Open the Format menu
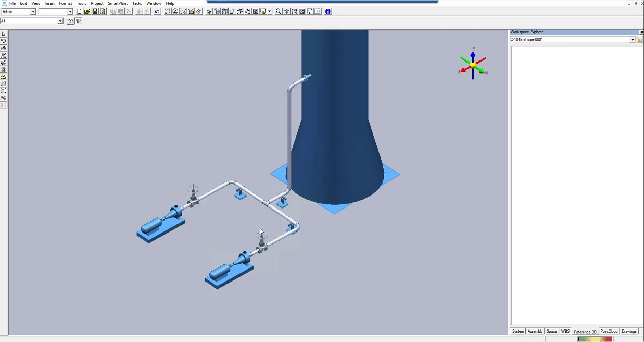644x342 pixels. 66,3
